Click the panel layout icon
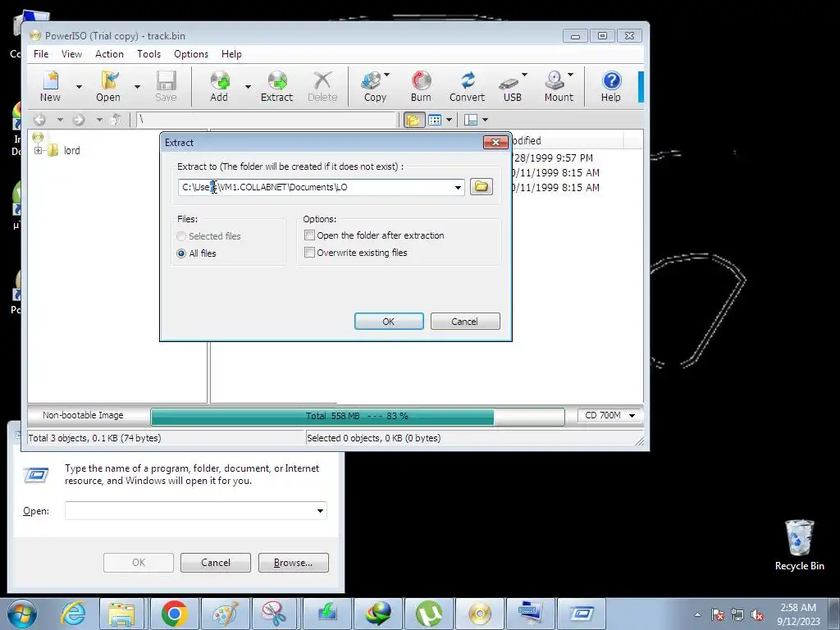The height and width of the screenshot is (630, 840). 471,120
